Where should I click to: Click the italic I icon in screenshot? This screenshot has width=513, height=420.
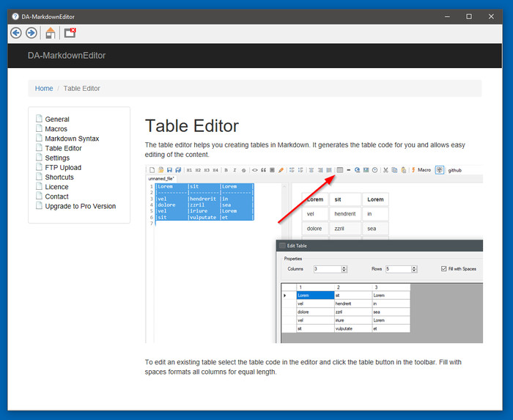(235, 170)
